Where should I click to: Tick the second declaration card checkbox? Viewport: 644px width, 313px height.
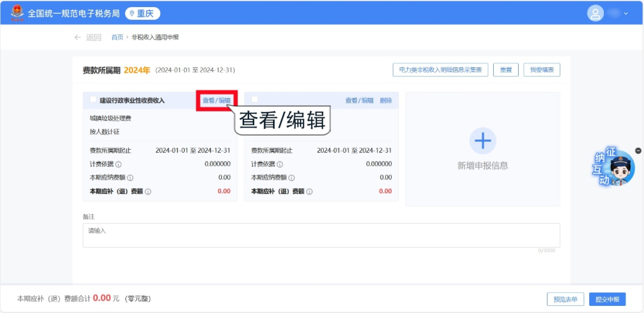[x=255, y=100]
